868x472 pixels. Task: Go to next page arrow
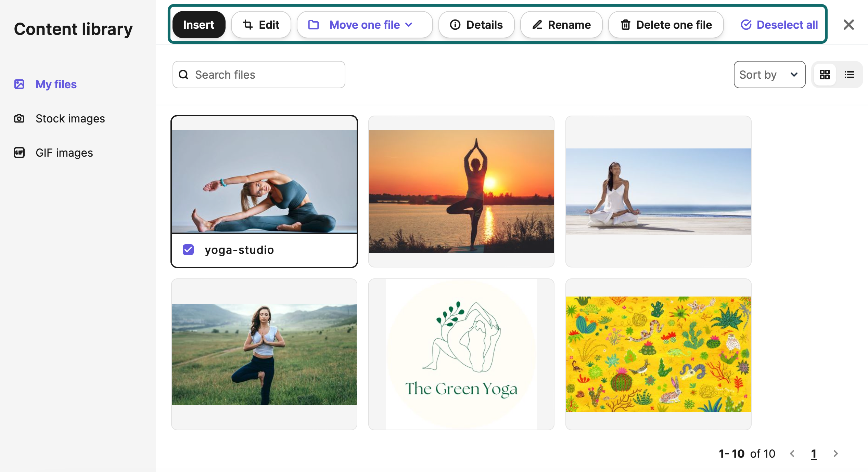pyautogui.click(x=835, y=454)
